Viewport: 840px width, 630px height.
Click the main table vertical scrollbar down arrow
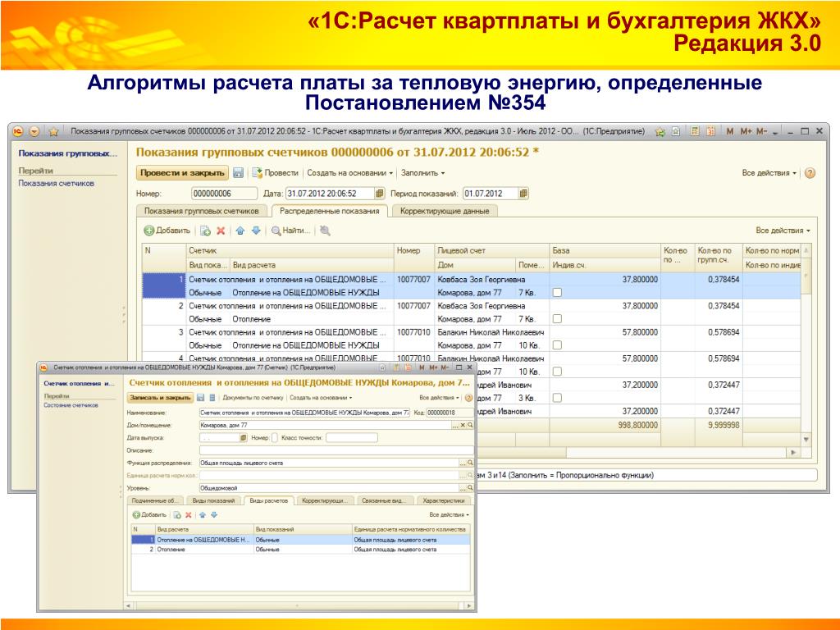(806, 440)
